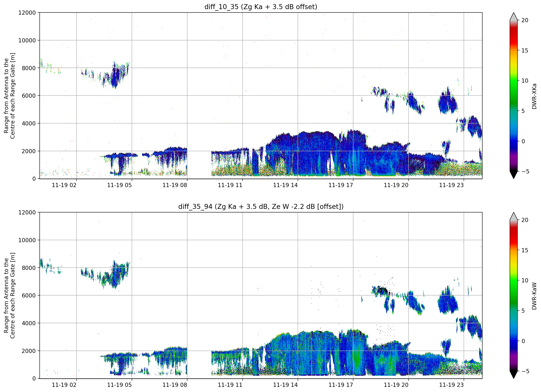Click the 12000 y-tick of diff_35_94 plot
541x392 pixels.
tap(27, 212)
